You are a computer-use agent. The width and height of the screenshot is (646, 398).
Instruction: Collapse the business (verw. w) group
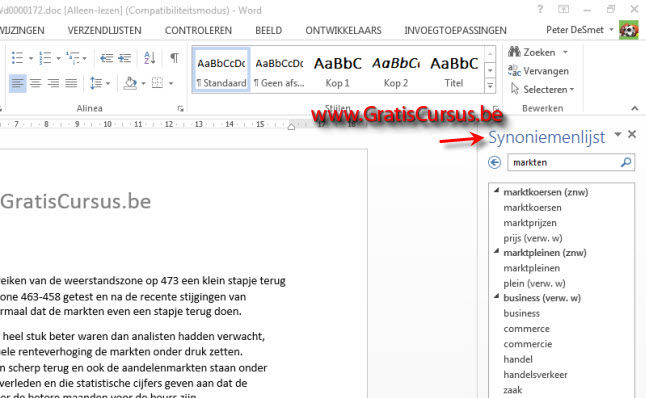click(x=496, y=296)
